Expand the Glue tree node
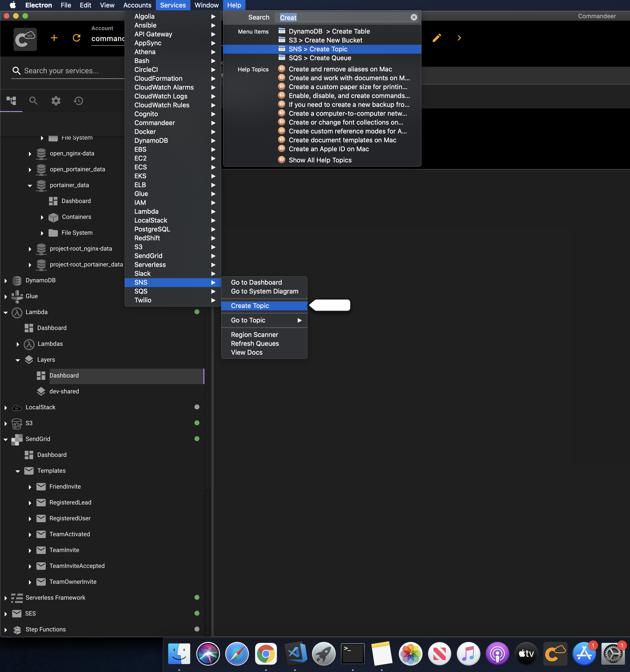The height and width of the screenshot is (672, 630). click(x=6, y=297)
